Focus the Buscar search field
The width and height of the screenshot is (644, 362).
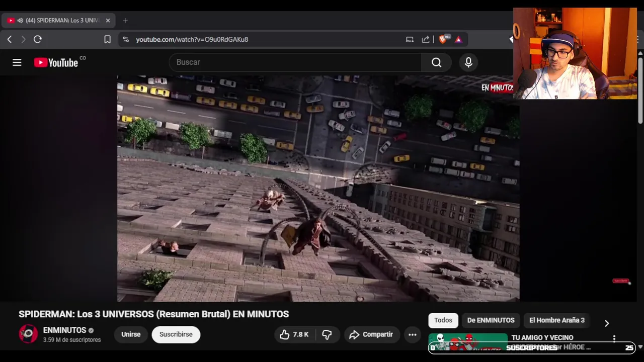point(295,62)
